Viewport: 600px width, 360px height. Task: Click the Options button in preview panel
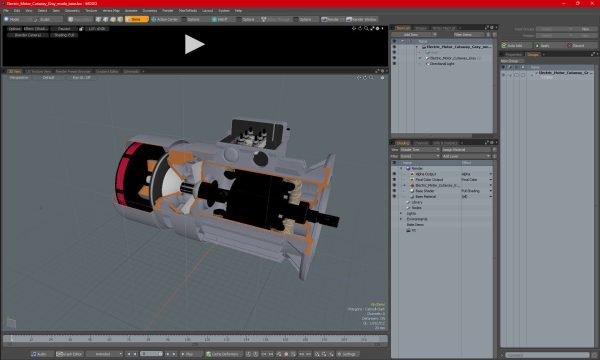click(14, 29)
